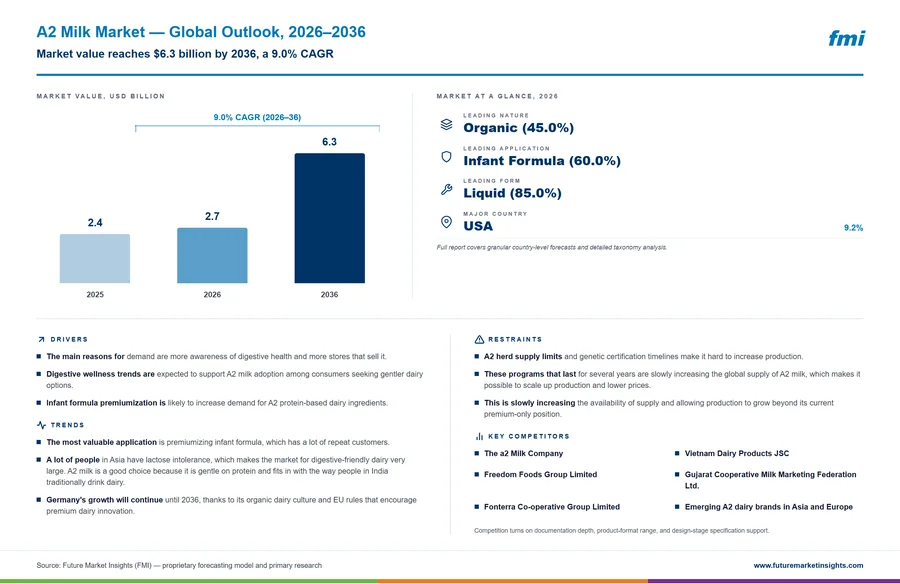Click Gujarat Cooperative Milk Marketing Federation entry
Image resolution: width=900 pixels, height=584 pixels.
point(770,480)
